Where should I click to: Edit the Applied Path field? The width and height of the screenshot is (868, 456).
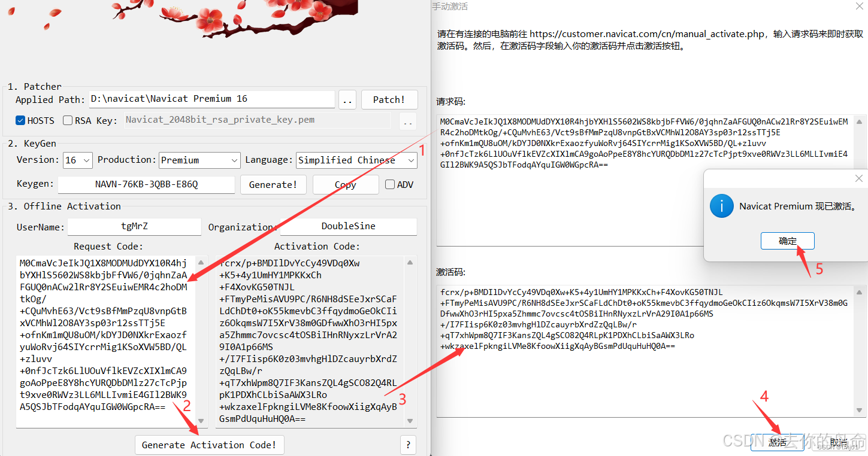(x=212, y=99)
